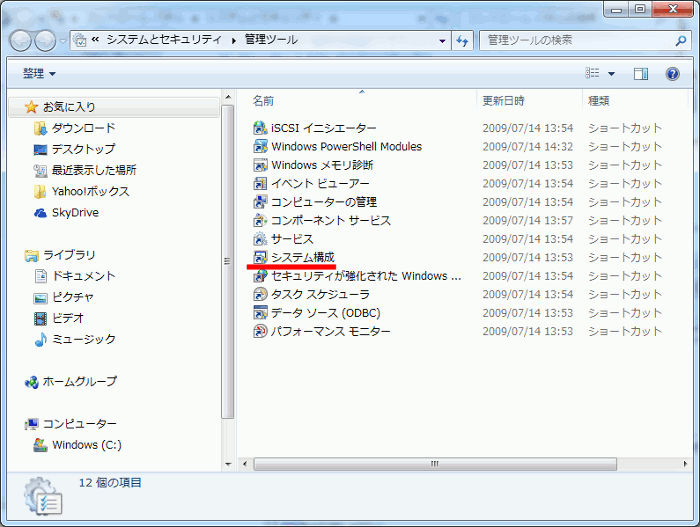Click the パフォーマンス モニター icon
This screenshot has width=700, height=527.
coord(260,331)
